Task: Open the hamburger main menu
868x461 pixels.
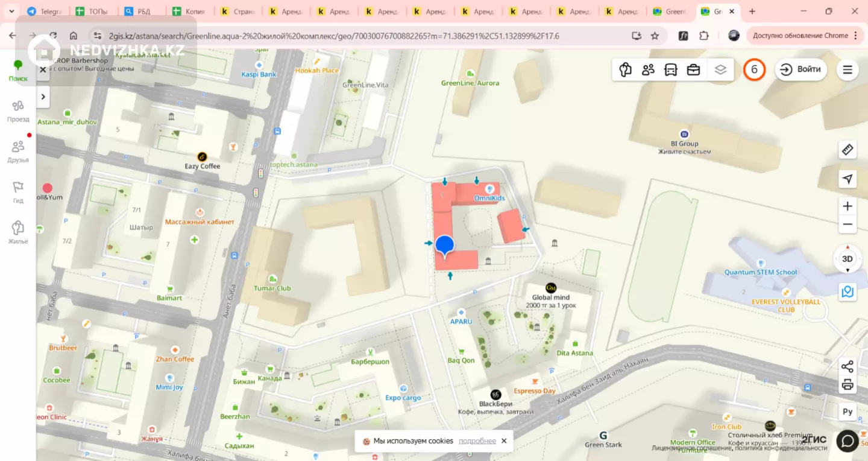Action: click(x=848, y=69)
